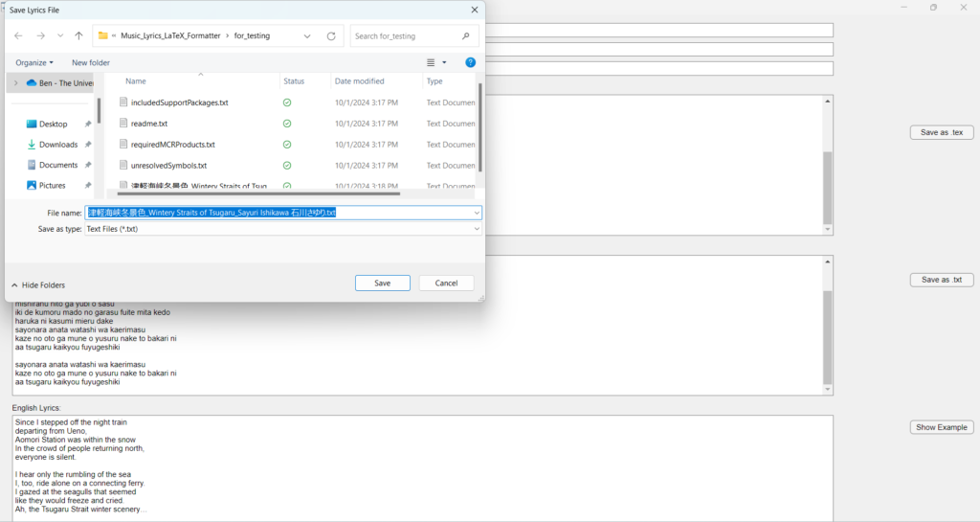
Task: Go forward using the forward arrow
Action: tap(40, 35)
